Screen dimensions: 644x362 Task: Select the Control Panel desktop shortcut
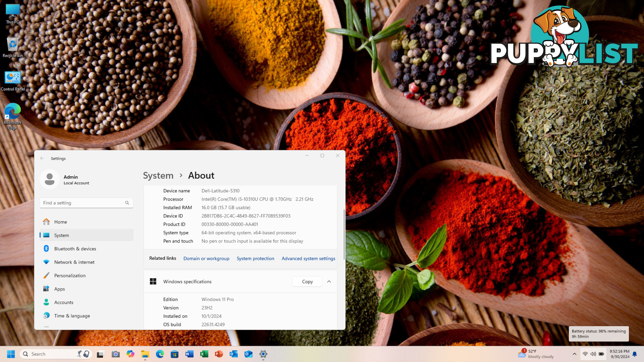click(13, 81)
